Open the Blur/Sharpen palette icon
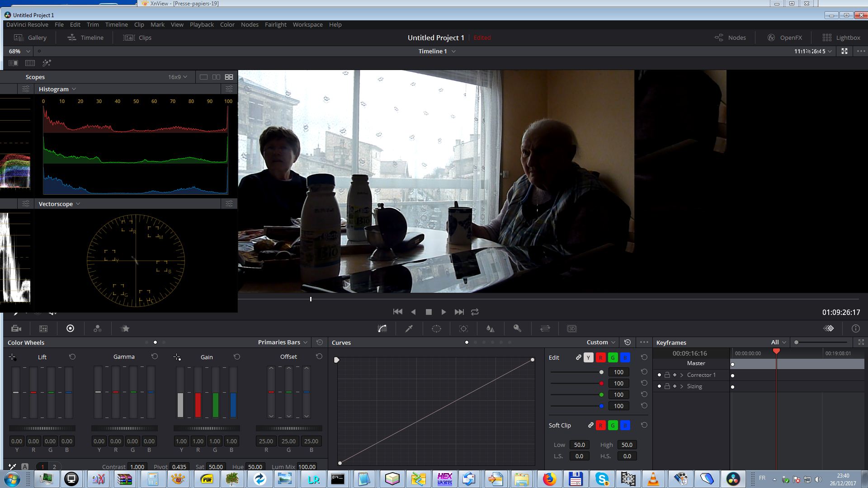Image resolution: width=868 pixels, height=488 pixels. 491,328
